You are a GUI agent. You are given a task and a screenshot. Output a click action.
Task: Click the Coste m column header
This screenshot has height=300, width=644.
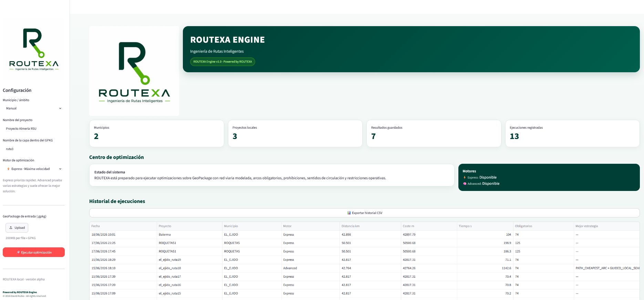pos(429,226)
